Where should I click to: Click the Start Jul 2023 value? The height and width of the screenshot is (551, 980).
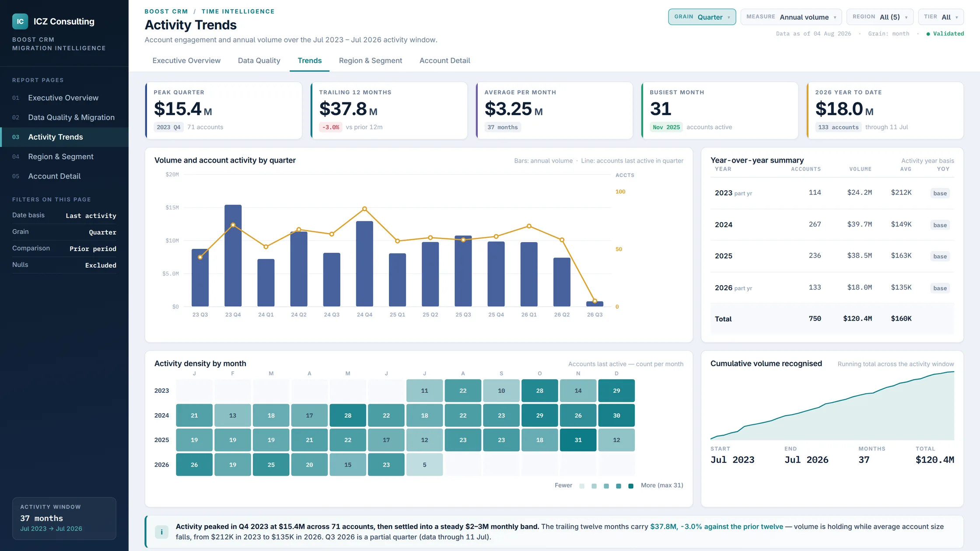point(732,460)
